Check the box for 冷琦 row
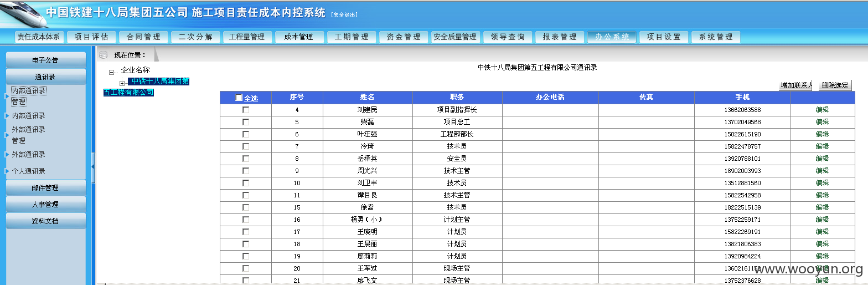Viewport: 868px width, 285px height. tap(246, 146)
